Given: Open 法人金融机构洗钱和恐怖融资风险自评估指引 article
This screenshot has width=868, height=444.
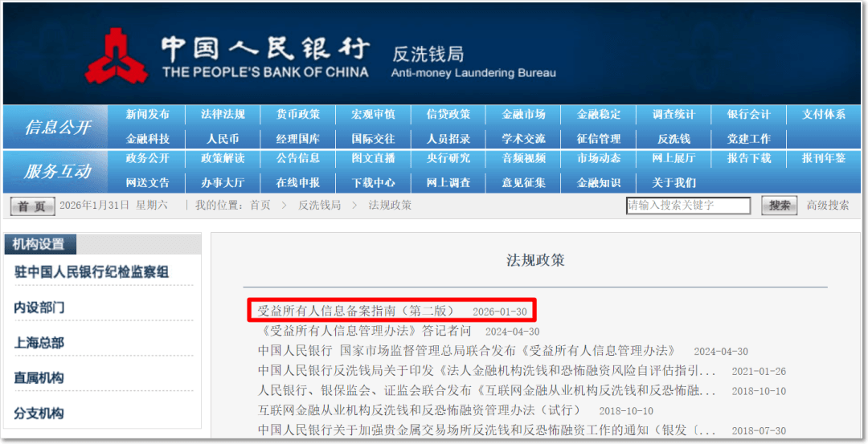Looking at the screenshot, I should 486,370.
